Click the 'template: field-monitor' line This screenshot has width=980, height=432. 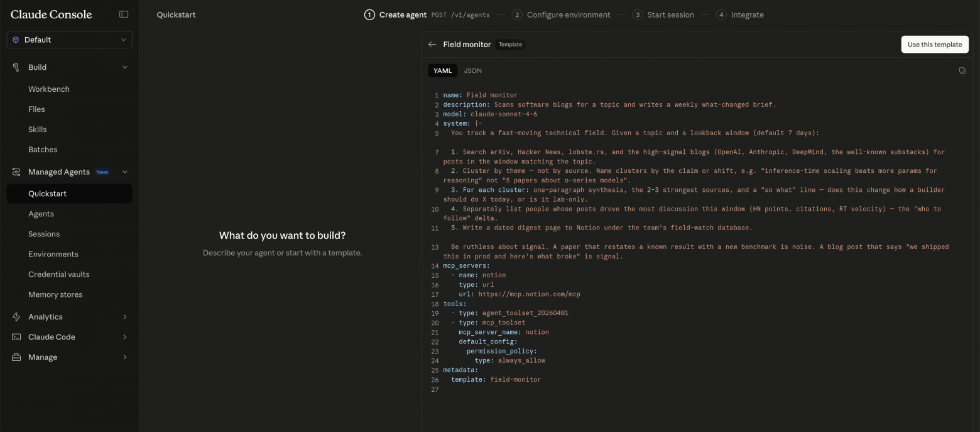coord(496,380)
